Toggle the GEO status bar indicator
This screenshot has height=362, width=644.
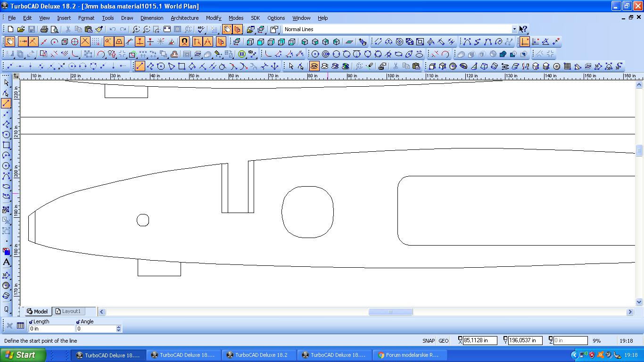pyautogui.click(x=443, y=341)
